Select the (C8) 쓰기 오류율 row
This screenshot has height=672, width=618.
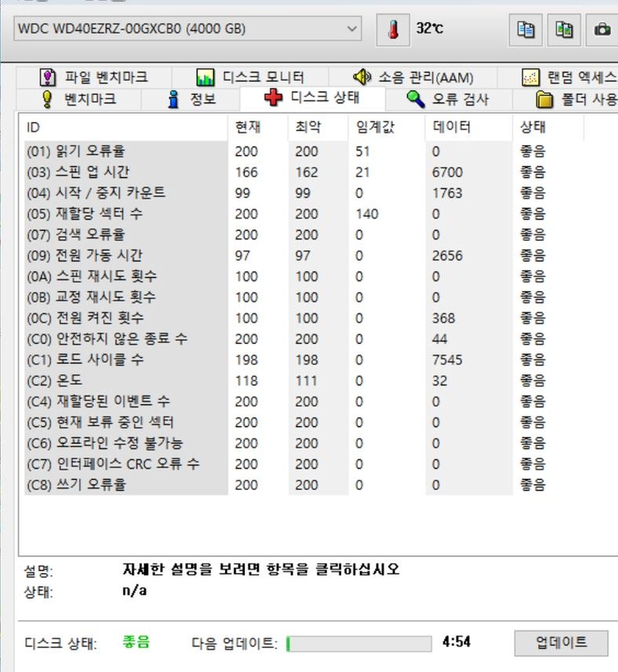304,485
